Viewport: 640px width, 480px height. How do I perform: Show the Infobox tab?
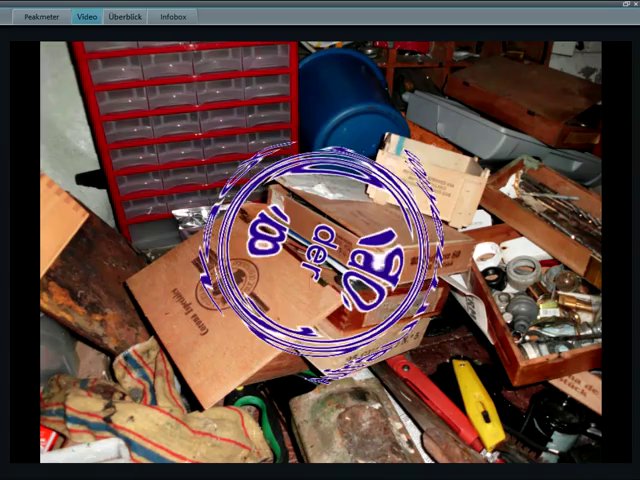173,17
